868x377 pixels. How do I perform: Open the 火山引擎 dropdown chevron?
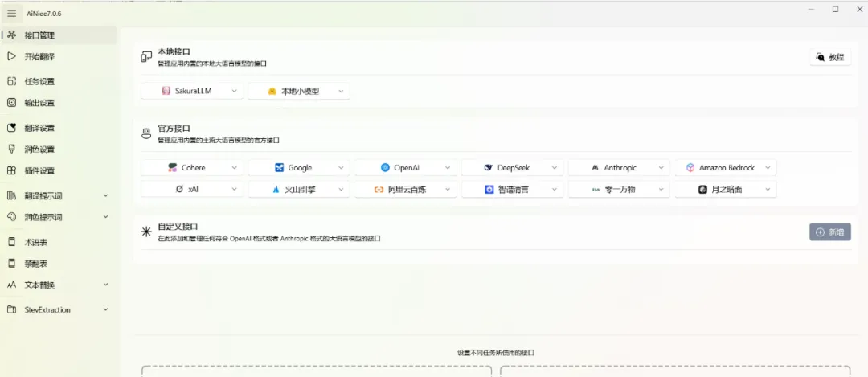341,190
